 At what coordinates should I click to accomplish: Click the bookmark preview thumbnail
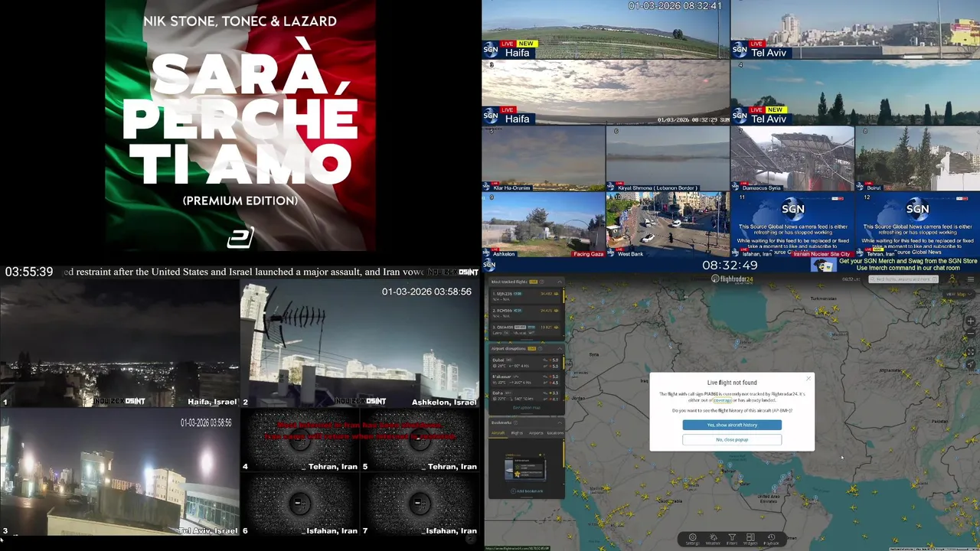[x=525, y=468]
